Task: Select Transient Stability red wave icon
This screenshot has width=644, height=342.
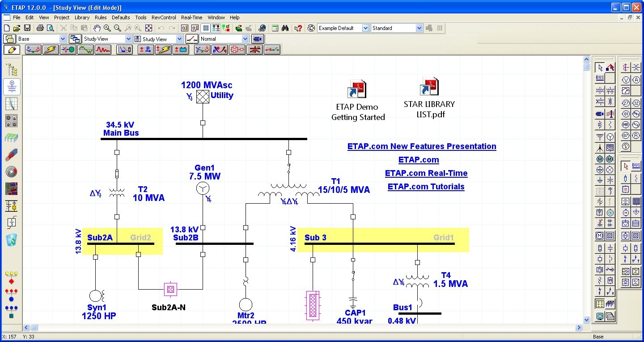Action: [103, 50]
